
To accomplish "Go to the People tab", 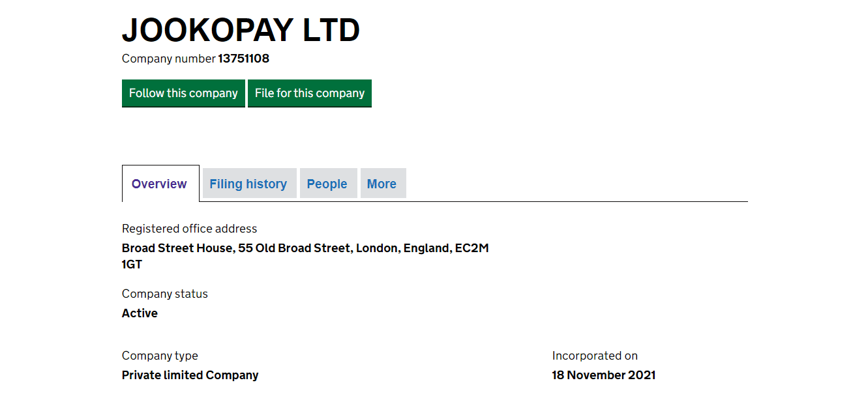I will click(x=327, y=184).
